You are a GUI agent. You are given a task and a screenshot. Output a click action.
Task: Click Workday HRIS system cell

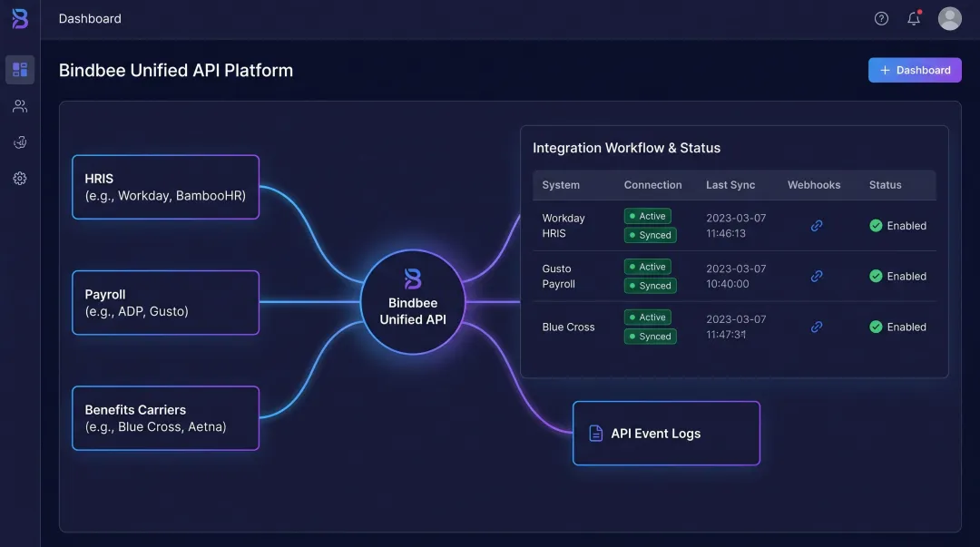(563, 226)
